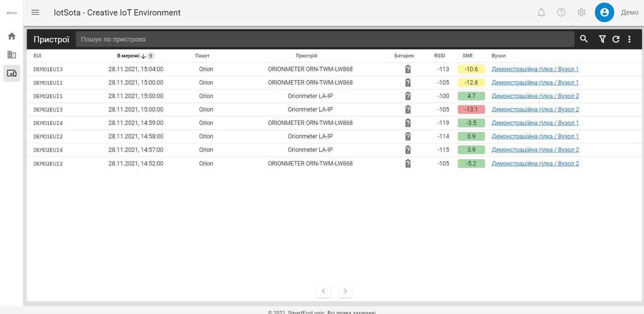Go to the Home sidebar icon
Image resolution: width=644 pixels, height=314 pixels.
[x=11, y=36]
